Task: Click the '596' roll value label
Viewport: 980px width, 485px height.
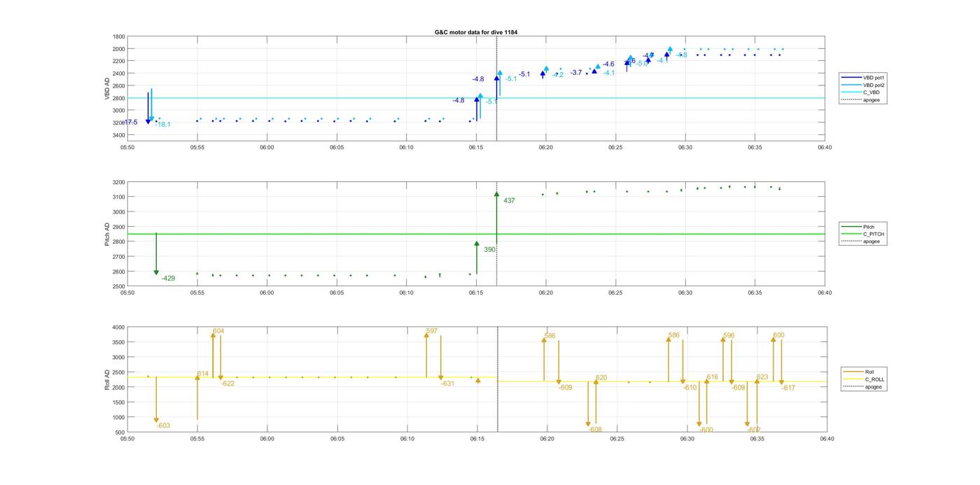Action: pos(729,336)
